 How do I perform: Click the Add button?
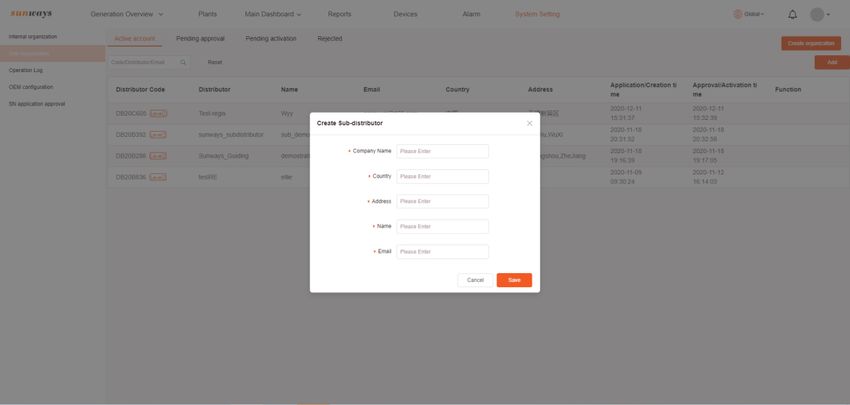click(832, 62)
